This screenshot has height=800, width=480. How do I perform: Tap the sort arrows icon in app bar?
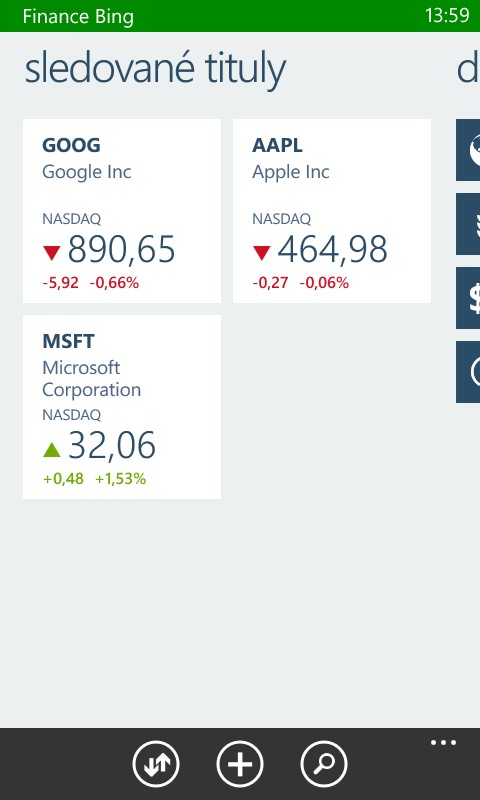pos(156,764)
